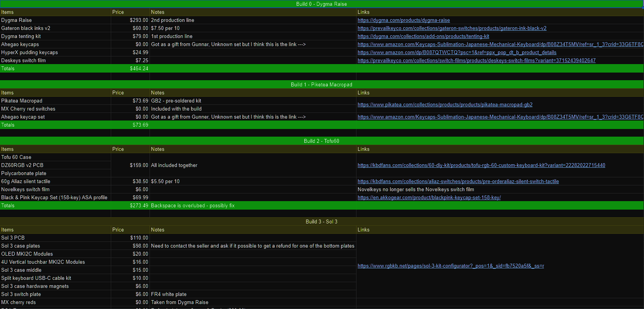The height and width of the screenshot is (309, 644).
Task: Open the Deskeys switch-films link
Action: (476, 61)
